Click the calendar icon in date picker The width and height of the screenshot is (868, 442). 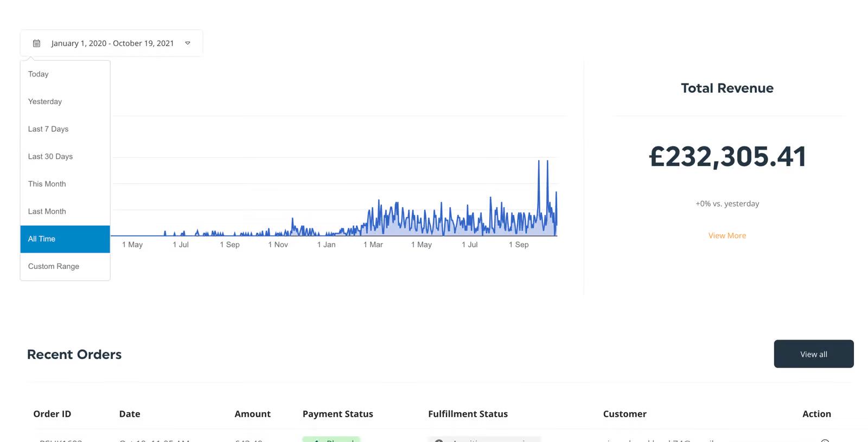[36, 43]
